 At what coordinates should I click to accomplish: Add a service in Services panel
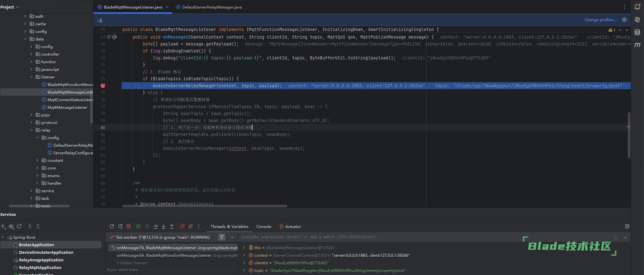click(x=3, y=226)
